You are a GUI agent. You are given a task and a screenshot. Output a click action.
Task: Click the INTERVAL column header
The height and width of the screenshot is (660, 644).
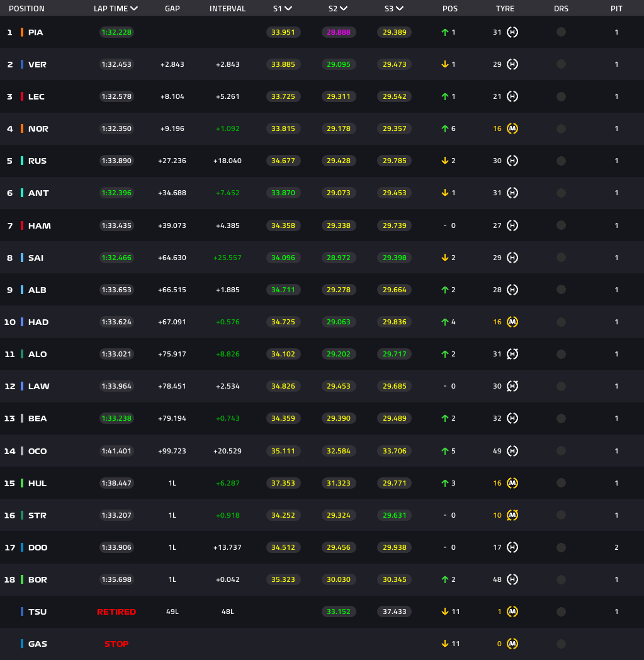(x=227, y=8)
